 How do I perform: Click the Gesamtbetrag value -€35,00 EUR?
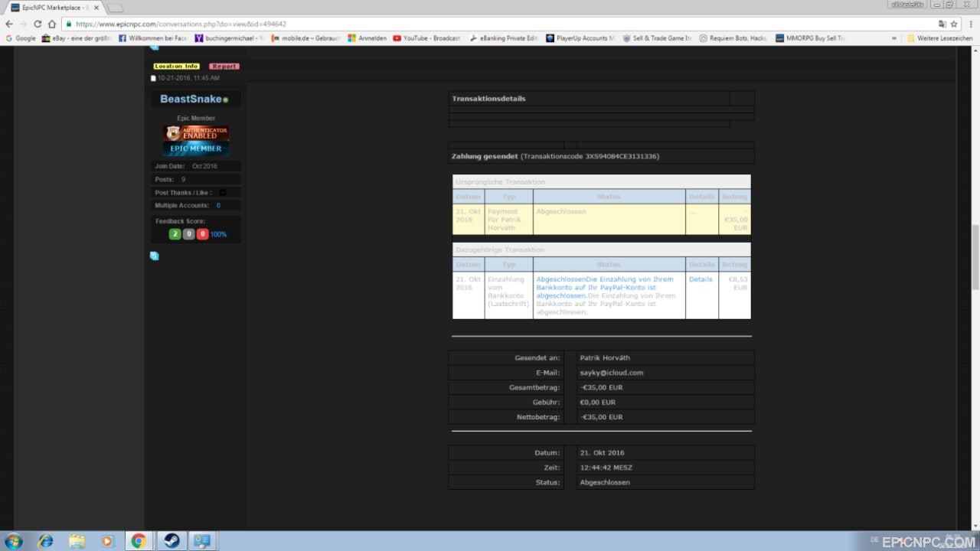pyautogui.click(x=601, y=387)
